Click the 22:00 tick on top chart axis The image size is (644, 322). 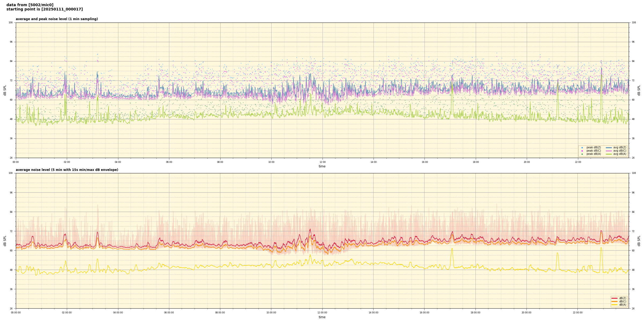click(578, 162)
